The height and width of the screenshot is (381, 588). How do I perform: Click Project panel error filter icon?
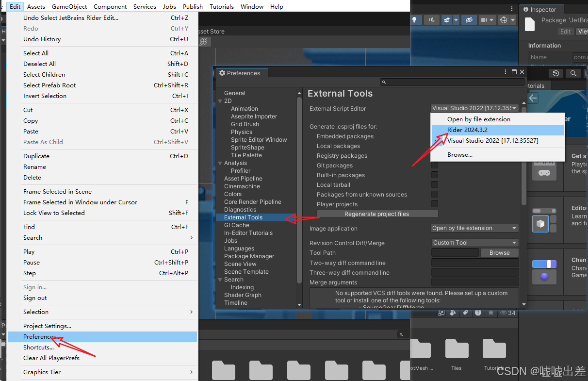pyautogui.click(x=478, y=313)
